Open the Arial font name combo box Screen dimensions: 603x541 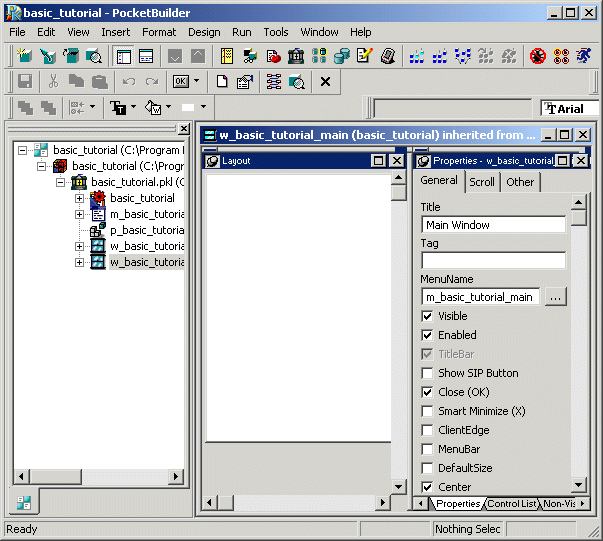(570, 109)
